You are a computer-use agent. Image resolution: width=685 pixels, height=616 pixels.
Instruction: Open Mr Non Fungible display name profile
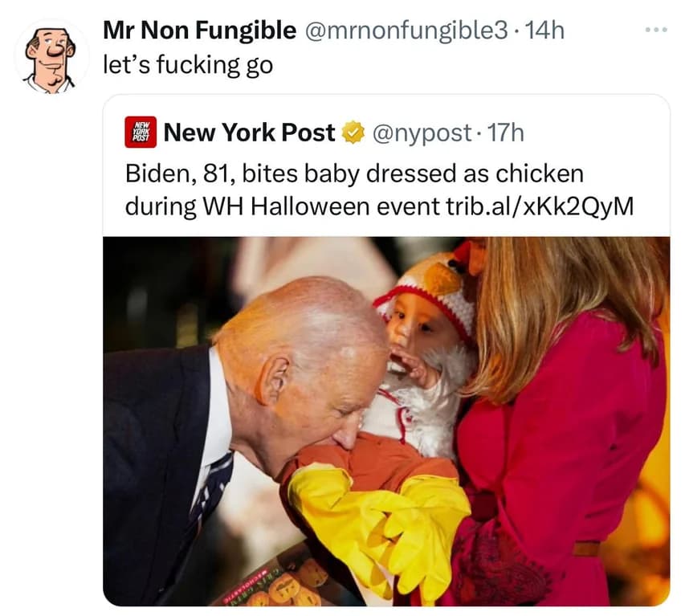click(200, 31)
